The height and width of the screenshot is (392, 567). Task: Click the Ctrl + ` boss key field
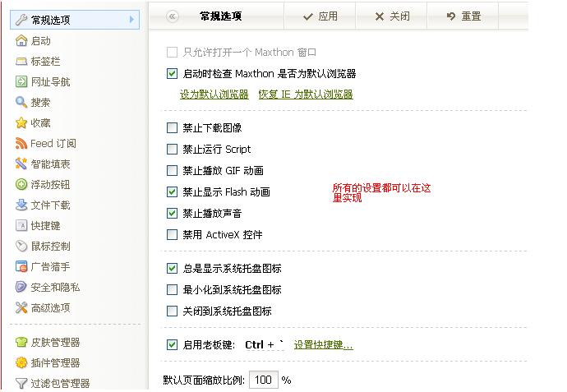(x=264, y=344)
